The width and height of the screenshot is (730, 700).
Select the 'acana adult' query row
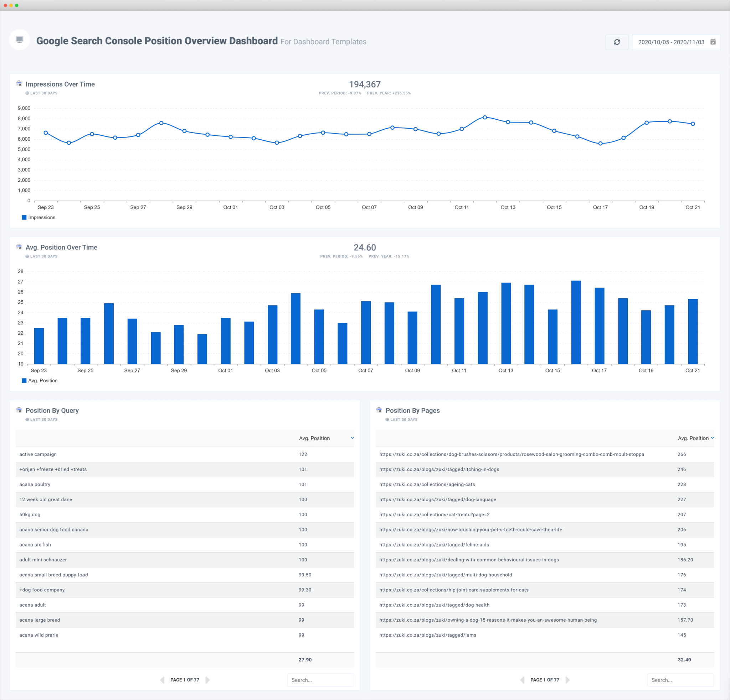(185, 605)
